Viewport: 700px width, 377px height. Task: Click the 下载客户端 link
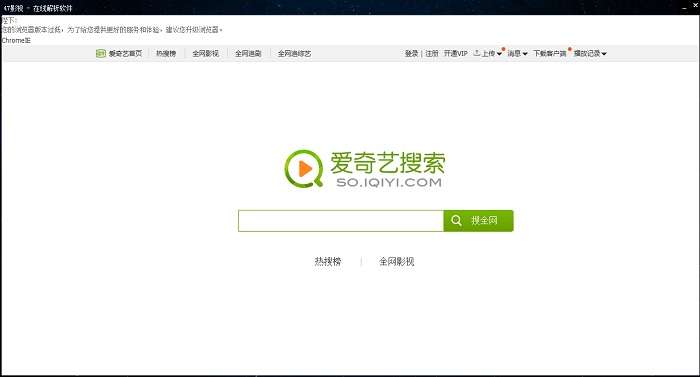[550, 54]
